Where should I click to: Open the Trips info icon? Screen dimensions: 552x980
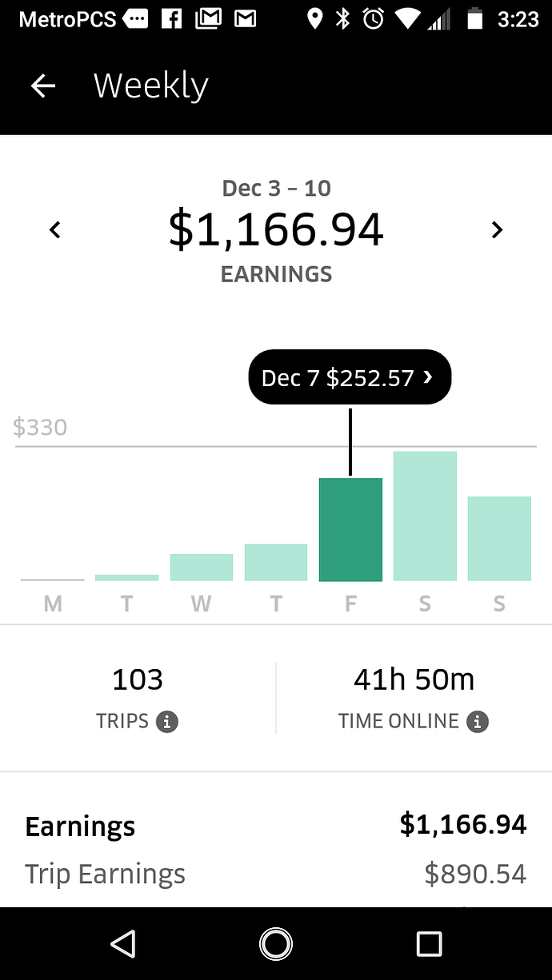click(x=166, y=722)
